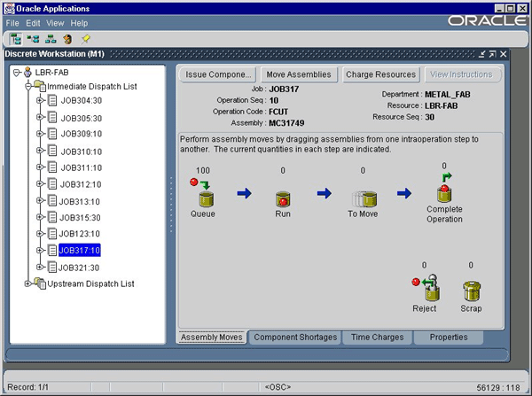Viewport: 532px width, 396px height.
Task: Click the blue arrow before Complete Operation
Action: pyautogui.click(x=404, y=193)
